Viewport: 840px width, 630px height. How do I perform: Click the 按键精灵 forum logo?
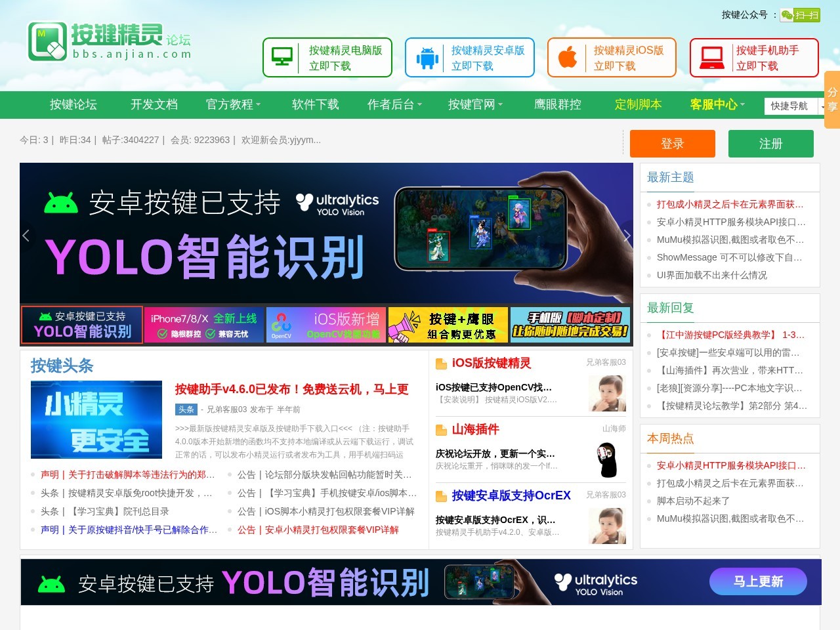[x=110, y=43]
